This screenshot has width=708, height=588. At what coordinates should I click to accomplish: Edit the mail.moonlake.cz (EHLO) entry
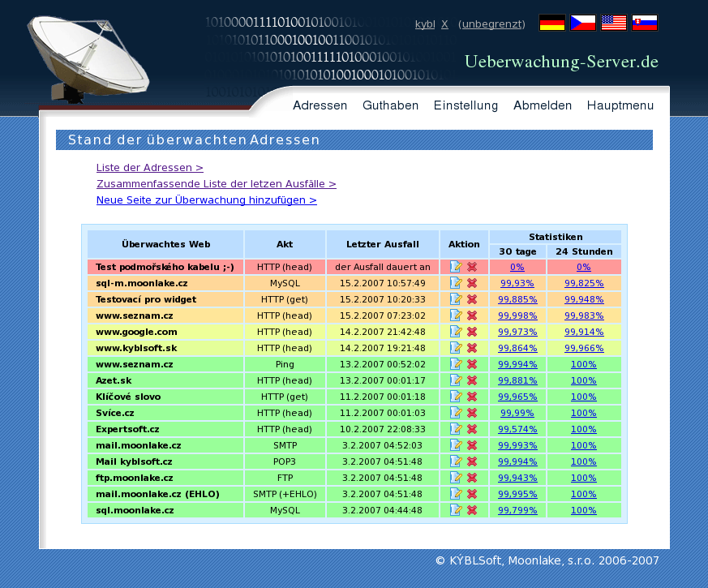[x=456, y=494]
